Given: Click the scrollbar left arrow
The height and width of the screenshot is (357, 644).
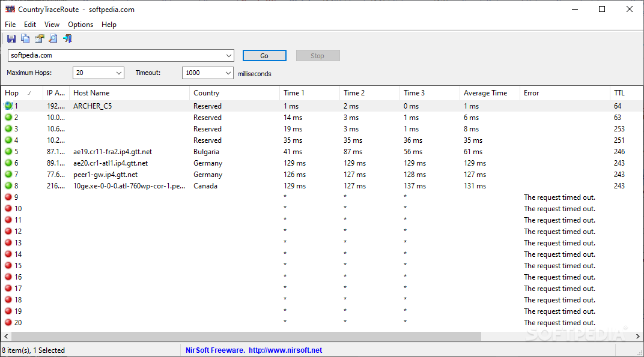Looking at the screenshot, I should (x=6, y=336).
